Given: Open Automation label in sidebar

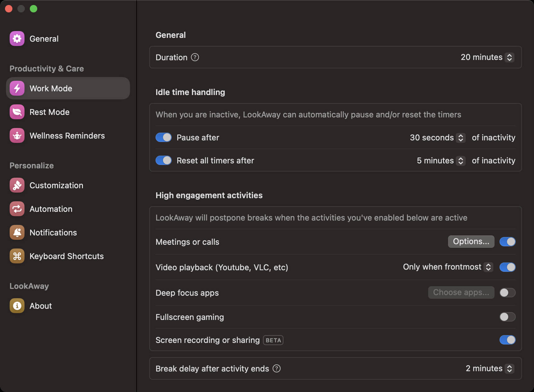Looking at the screenshot, I should tap(51, 209).
